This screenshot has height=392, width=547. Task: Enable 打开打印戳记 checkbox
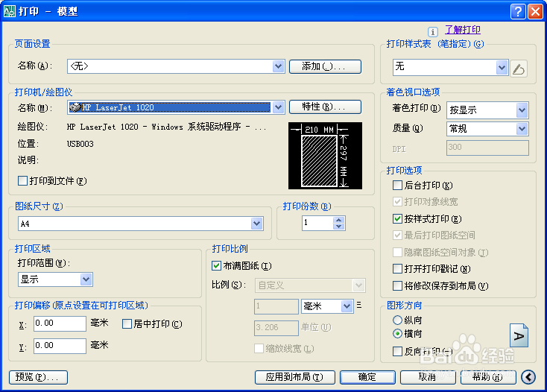(397, 269)
